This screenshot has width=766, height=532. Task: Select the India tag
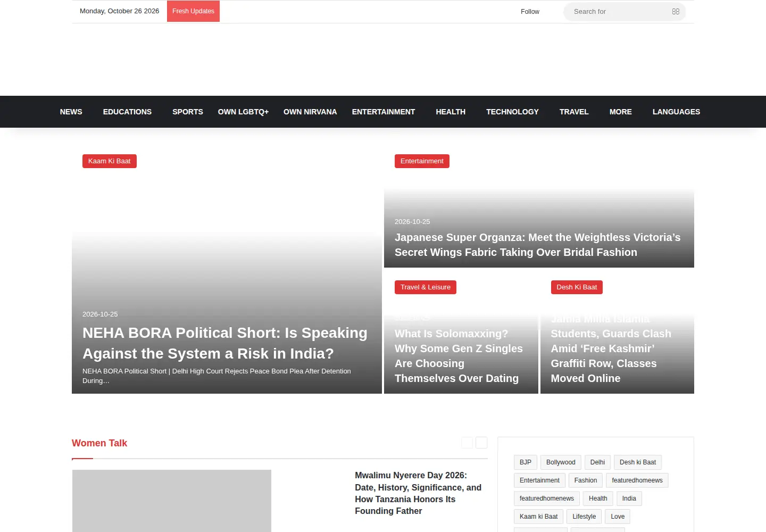629,498
